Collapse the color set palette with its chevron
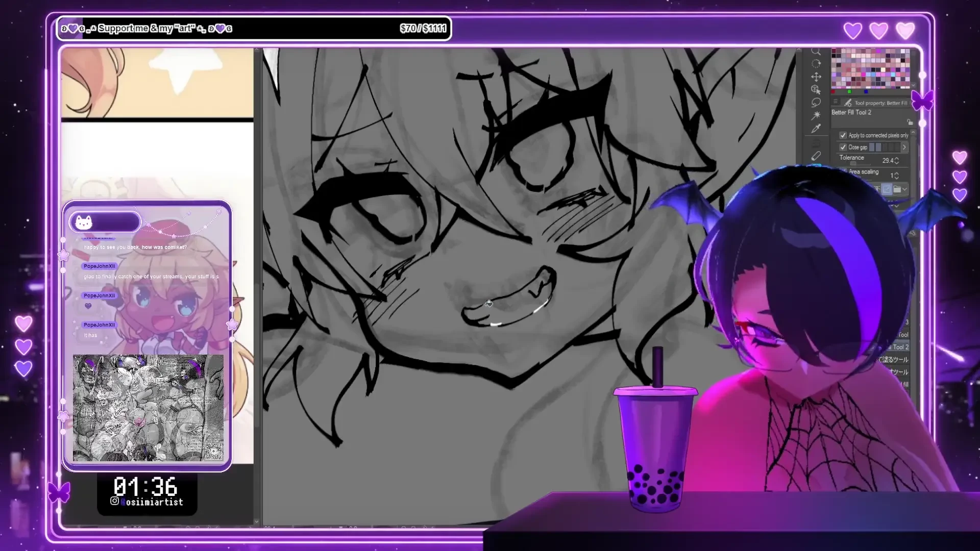 (x=913, y=85)
